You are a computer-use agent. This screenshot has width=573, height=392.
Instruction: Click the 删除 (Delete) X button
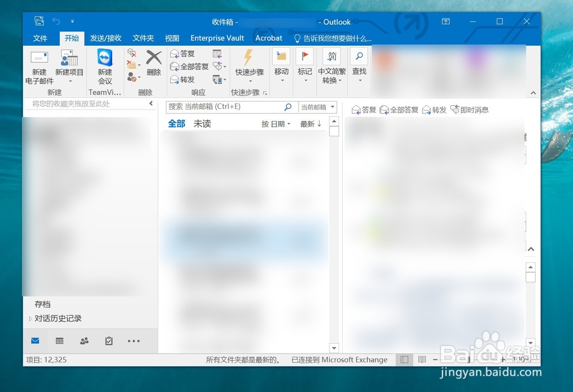click(x=154, y=63)
